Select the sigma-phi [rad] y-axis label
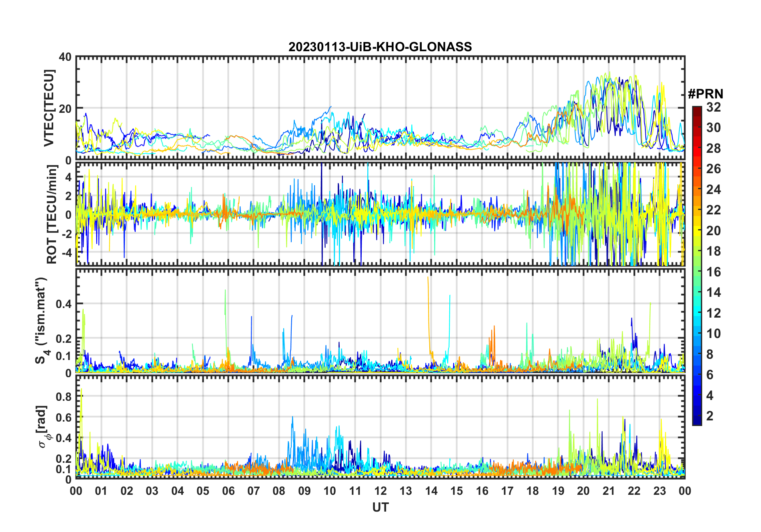 tap(43, 426)
